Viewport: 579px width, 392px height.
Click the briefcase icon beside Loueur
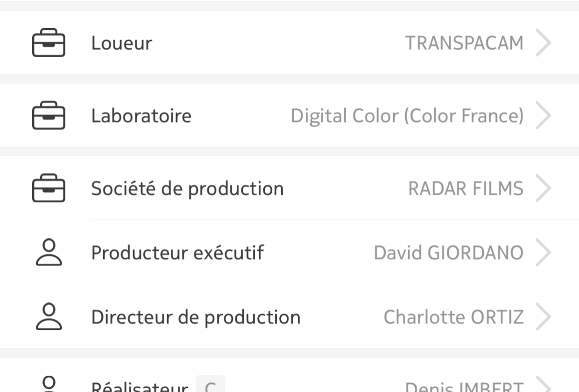click(49, 43)
